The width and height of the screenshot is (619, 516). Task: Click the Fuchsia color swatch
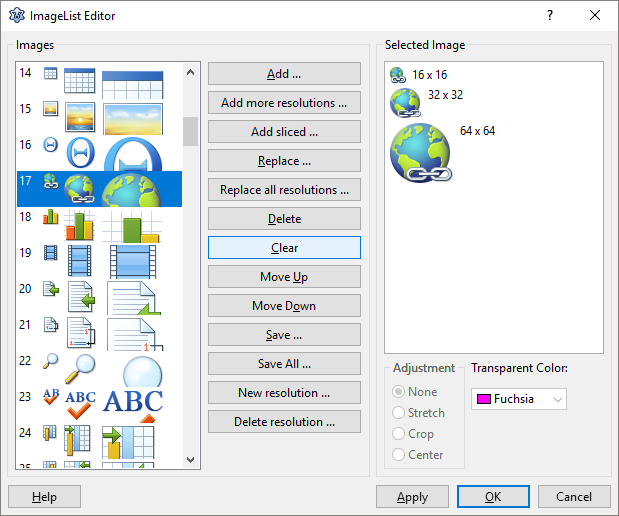pos(483,399)
